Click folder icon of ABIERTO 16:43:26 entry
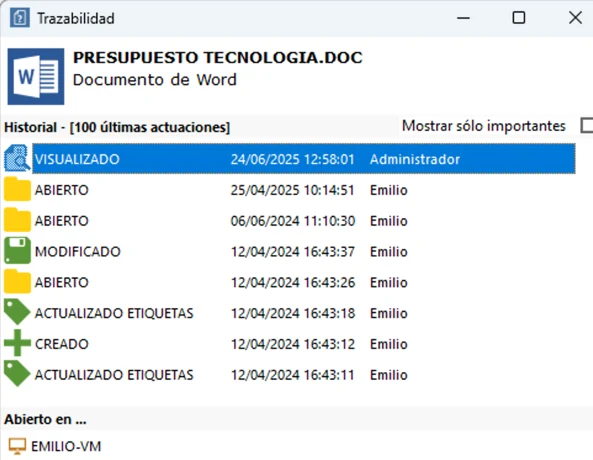 click(x=17, y=282)
